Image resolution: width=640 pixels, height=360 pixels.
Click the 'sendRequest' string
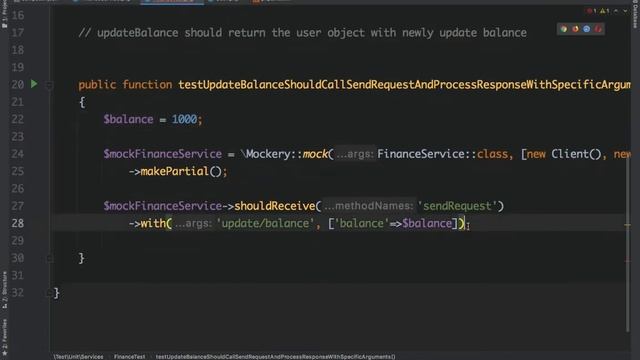pos(457,206)
